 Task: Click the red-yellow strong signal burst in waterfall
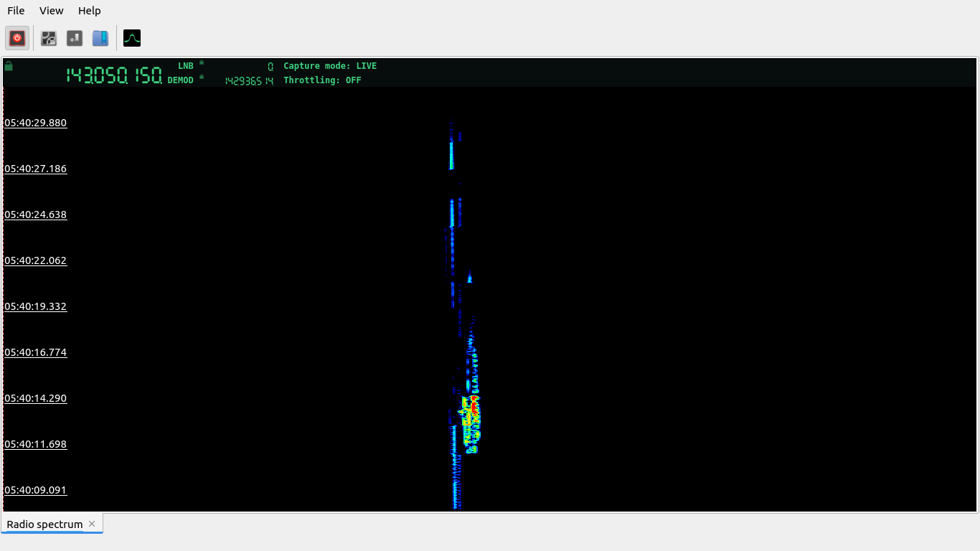click(471, 423)
